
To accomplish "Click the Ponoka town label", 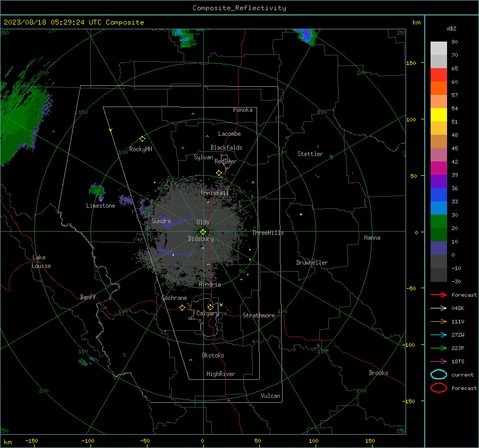I will [243, 110].
